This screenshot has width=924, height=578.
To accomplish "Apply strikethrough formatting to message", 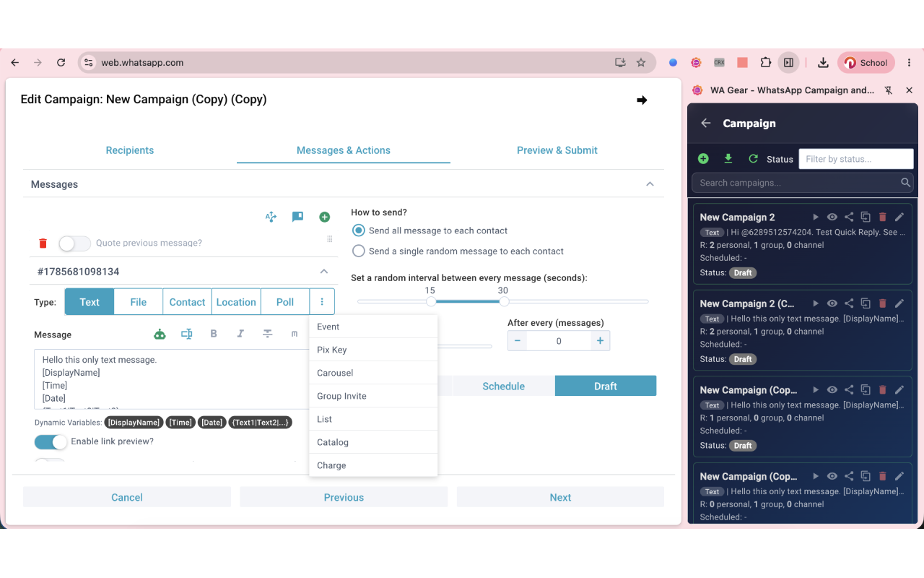I will [x=268, y=334].
